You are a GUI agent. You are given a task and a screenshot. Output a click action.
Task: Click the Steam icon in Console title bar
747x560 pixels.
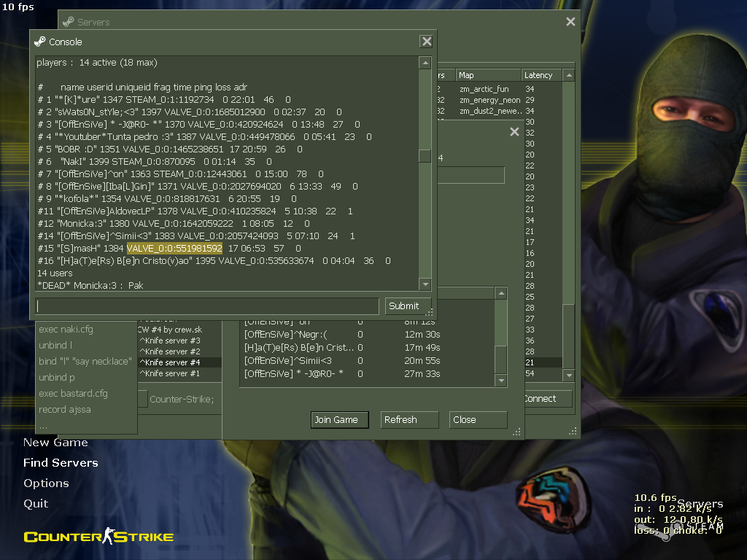coord(40,42)
